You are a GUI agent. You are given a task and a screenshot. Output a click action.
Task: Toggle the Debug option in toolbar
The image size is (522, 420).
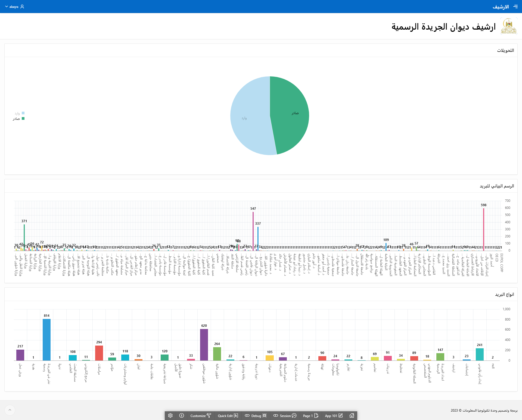tap(256, 416)
